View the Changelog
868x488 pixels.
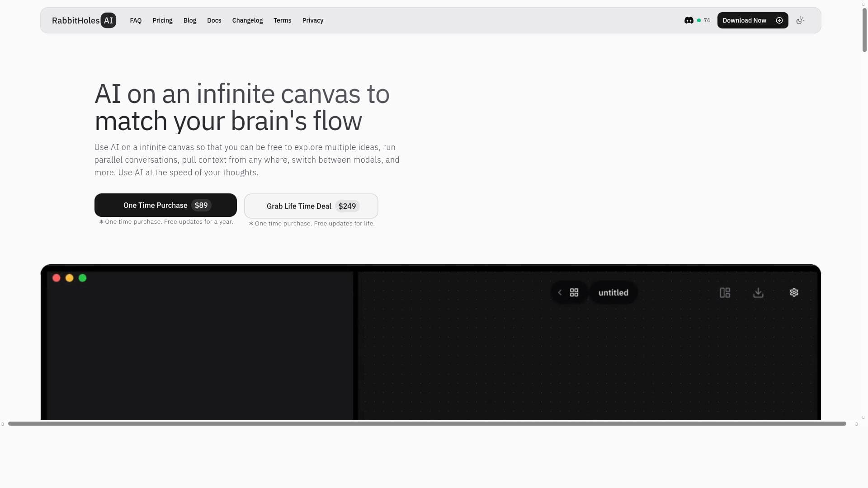pyautogui.click(x=247, y=20)
